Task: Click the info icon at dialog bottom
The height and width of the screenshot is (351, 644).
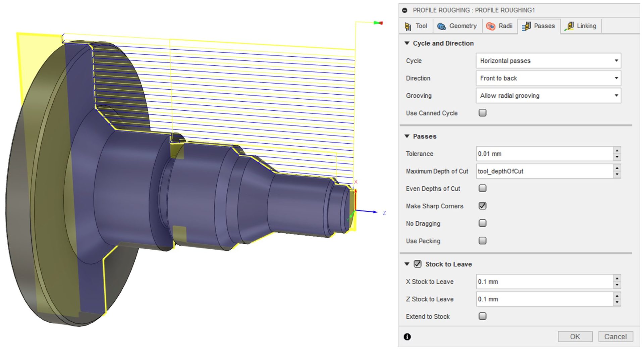Action: pyautogui.click(x=407, y=337)
